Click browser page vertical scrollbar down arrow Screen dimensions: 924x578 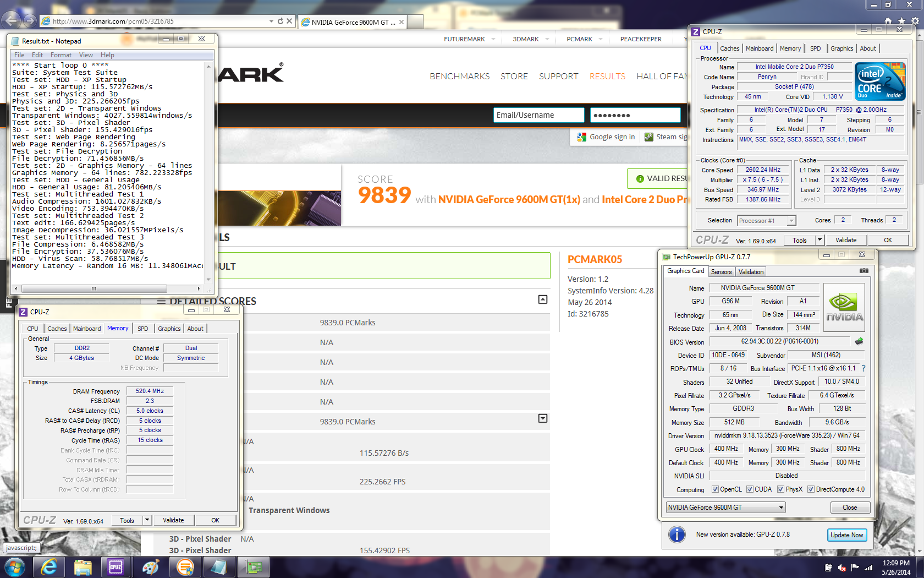920,551
